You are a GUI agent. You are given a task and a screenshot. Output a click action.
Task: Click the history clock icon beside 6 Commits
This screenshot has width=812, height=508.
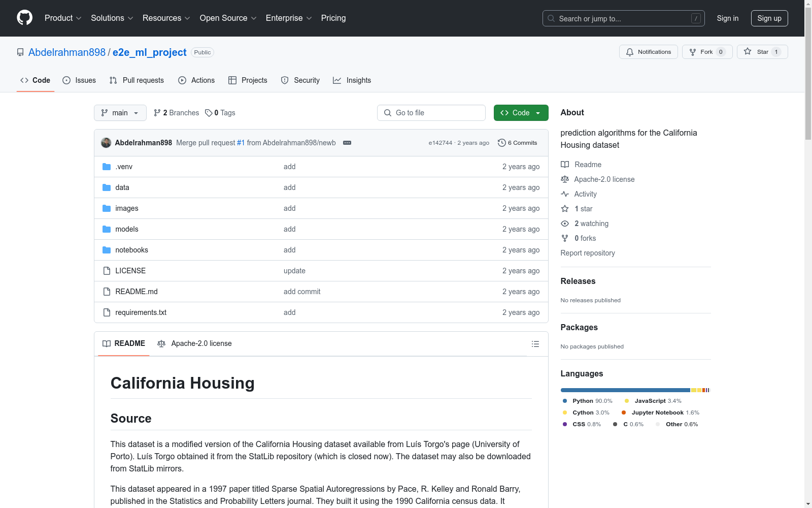502,143
